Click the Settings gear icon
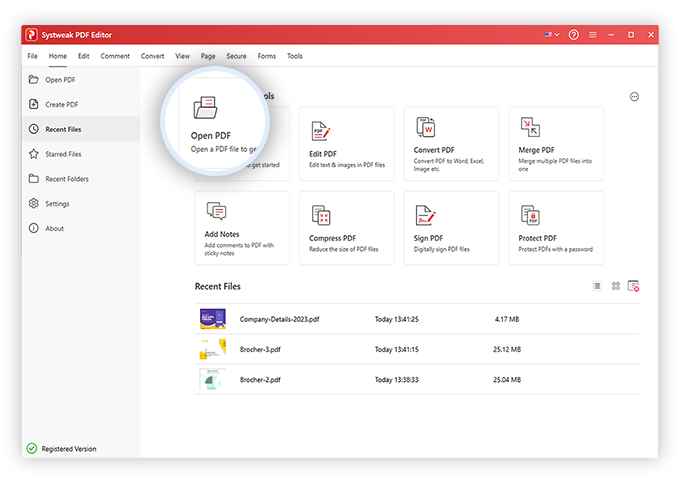 pyautogui.click(x=34, y=203)
